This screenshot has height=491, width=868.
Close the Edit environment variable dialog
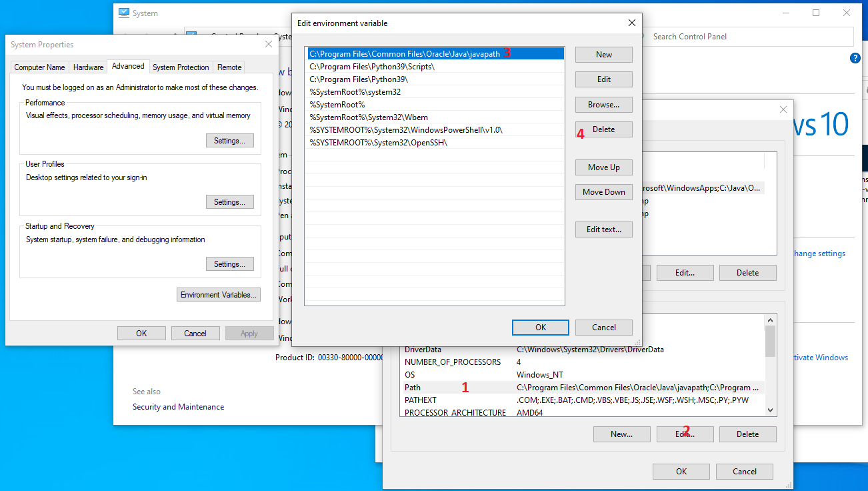(x=632, y=23)
